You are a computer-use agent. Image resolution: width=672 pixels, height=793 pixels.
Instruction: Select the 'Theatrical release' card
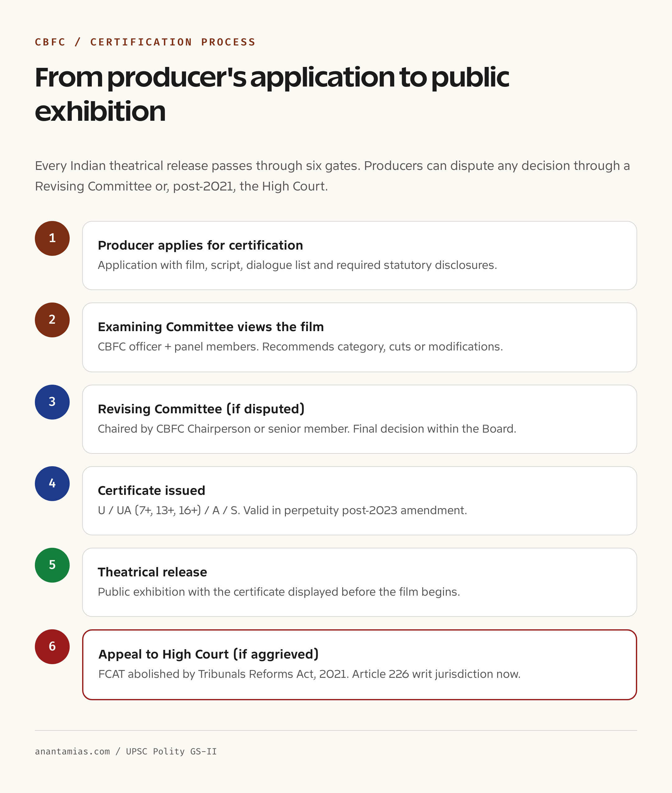click(359, 582)
